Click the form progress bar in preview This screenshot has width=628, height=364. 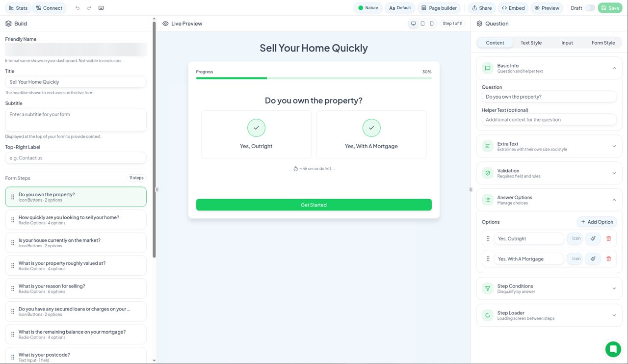(314, 78)
